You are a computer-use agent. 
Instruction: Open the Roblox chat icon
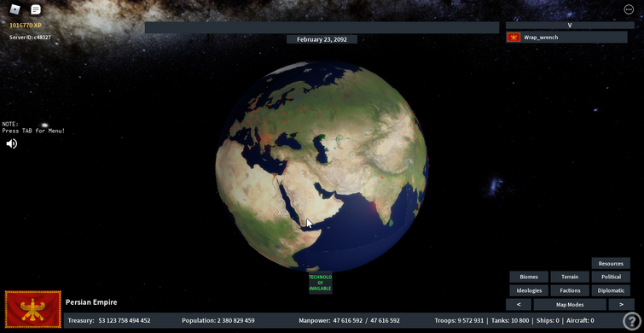click(x=36, y=9)
